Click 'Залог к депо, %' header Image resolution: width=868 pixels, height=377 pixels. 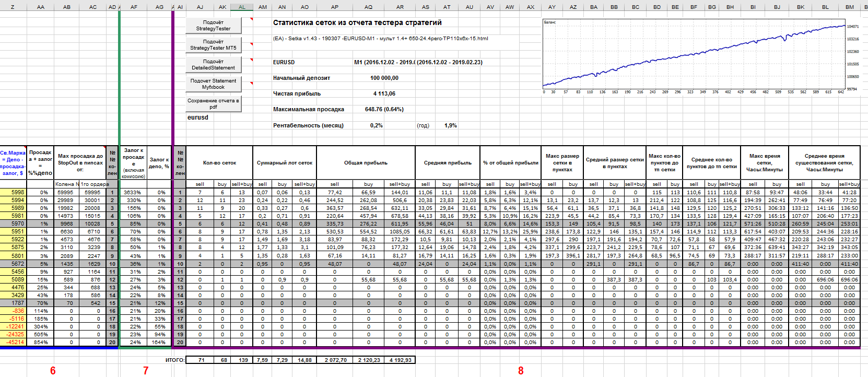click(159, 163)
